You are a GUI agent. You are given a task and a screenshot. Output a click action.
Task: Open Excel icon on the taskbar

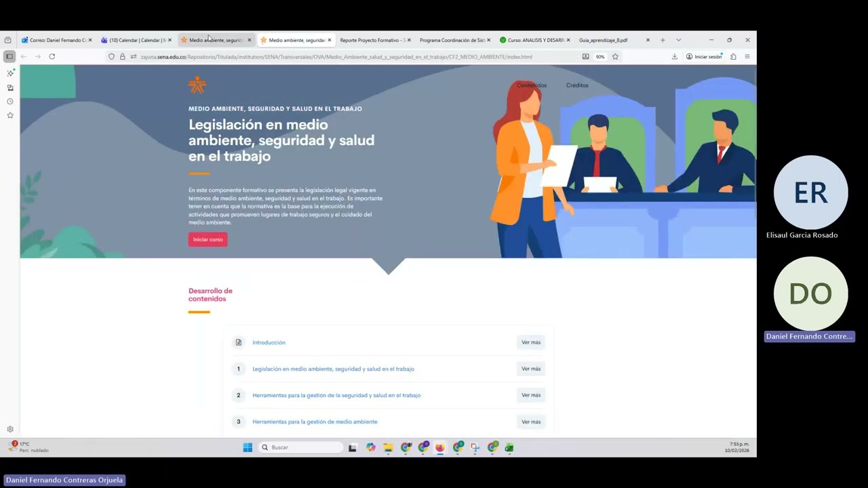point(509,447)
